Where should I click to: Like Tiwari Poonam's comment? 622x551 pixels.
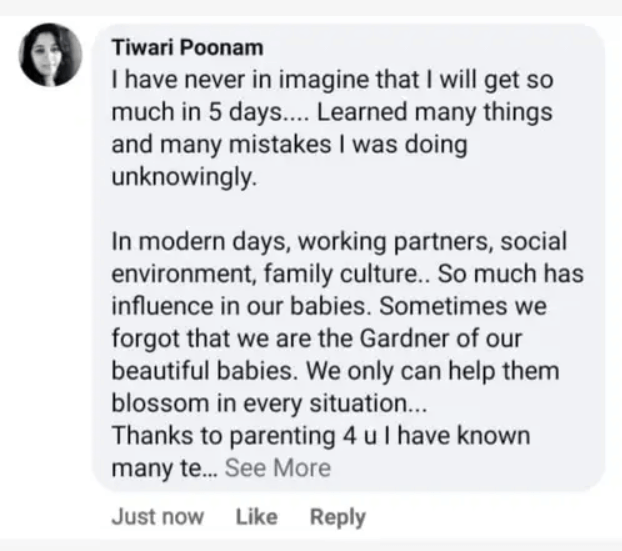(x=256, y=517)
